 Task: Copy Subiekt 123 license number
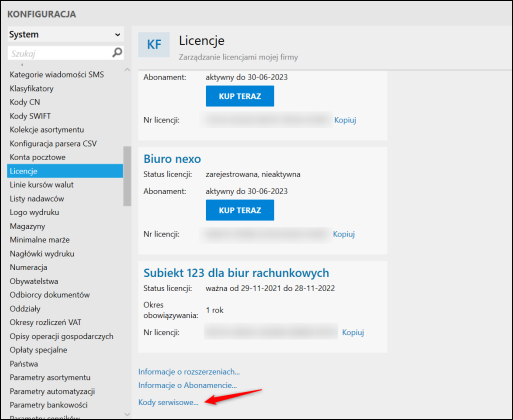[x=353, y=332]
